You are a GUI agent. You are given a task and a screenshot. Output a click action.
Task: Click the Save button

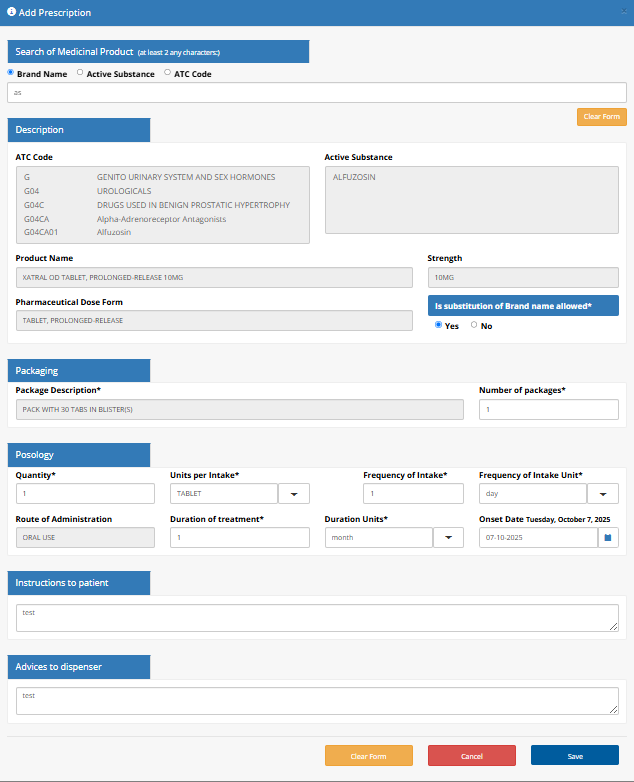pos(574,756)
